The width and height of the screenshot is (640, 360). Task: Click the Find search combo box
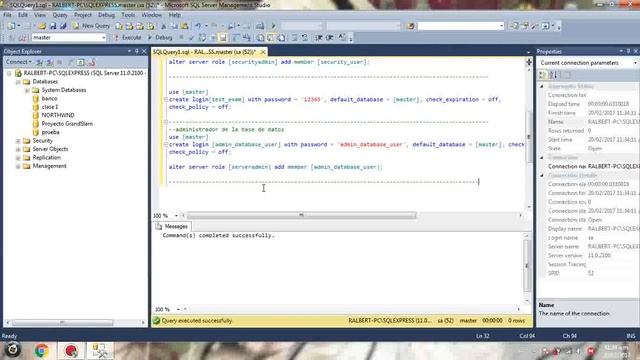pyautogui.click(x=461, y=26)
